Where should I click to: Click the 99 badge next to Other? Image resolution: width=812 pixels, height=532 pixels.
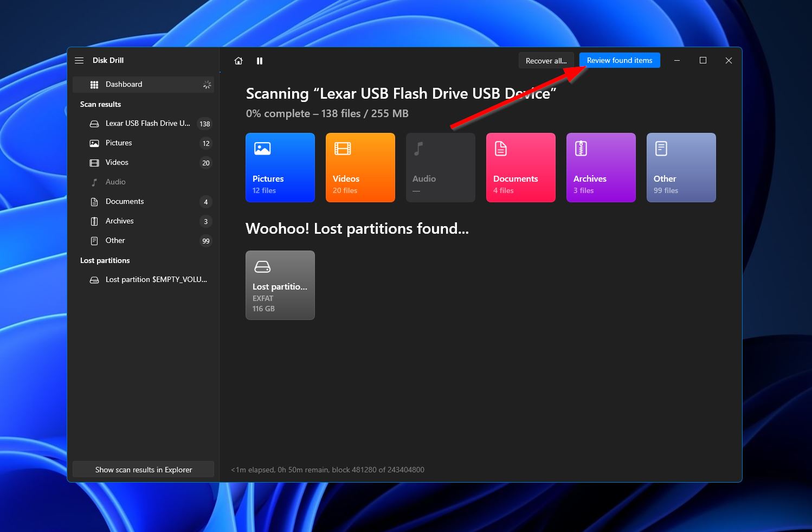click(x=206, y=241)
